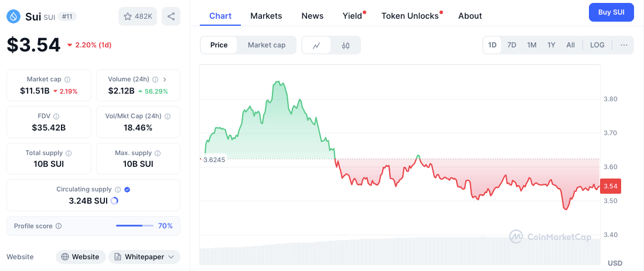
Task: Toggle the LOG scale on chart
Action: pyautogui.click(x=597, y=45)
